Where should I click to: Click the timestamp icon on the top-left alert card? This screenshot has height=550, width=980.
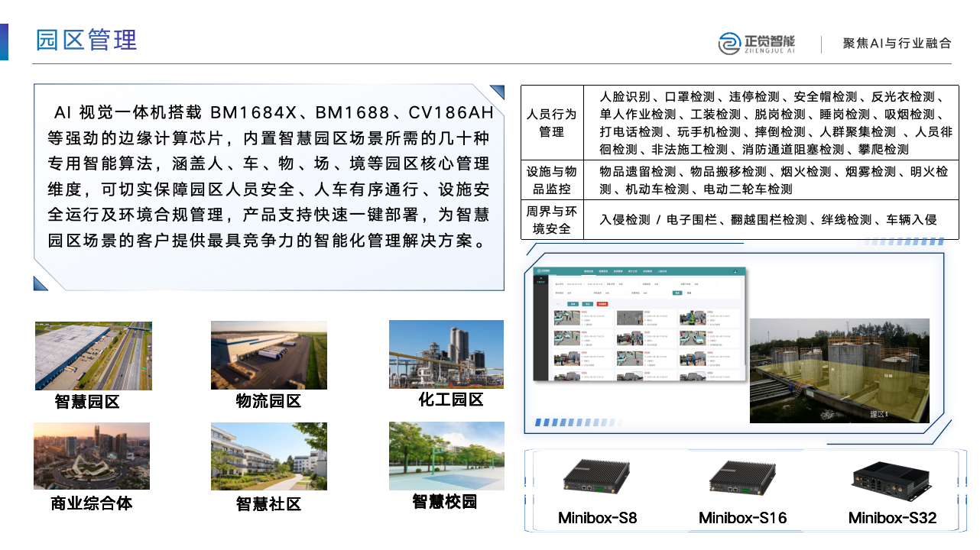582,316
